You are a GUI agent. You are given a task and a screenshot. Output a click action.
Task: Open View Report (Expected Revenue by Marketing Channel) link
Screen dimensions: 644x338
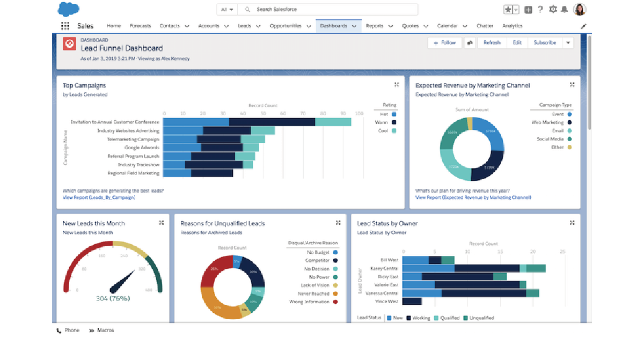[x=473, y=197]
